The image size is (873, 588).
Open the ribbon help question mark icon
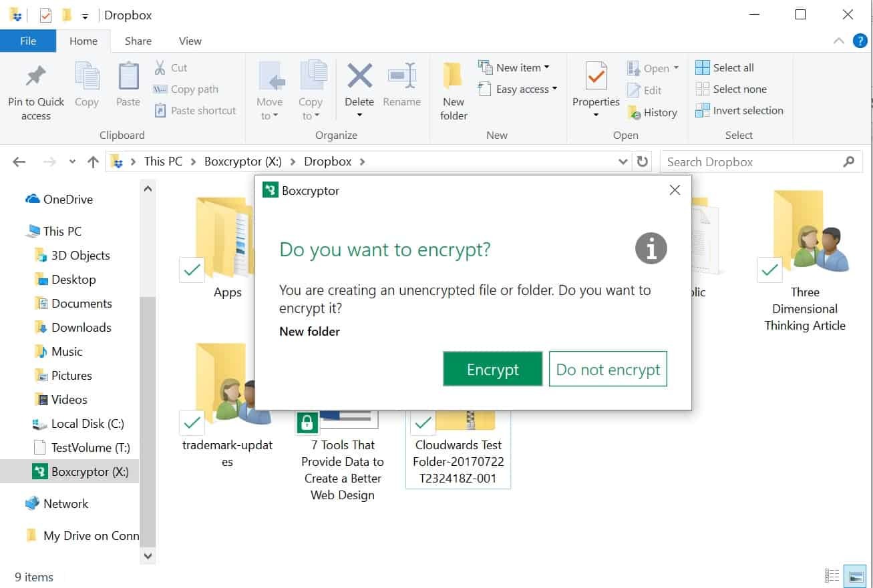[860, 41]
